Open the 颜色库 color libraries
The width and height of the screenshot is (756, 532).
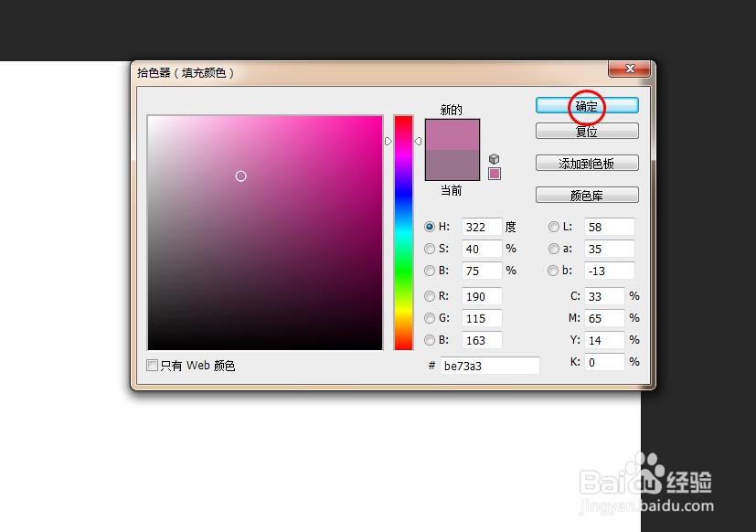586,194
